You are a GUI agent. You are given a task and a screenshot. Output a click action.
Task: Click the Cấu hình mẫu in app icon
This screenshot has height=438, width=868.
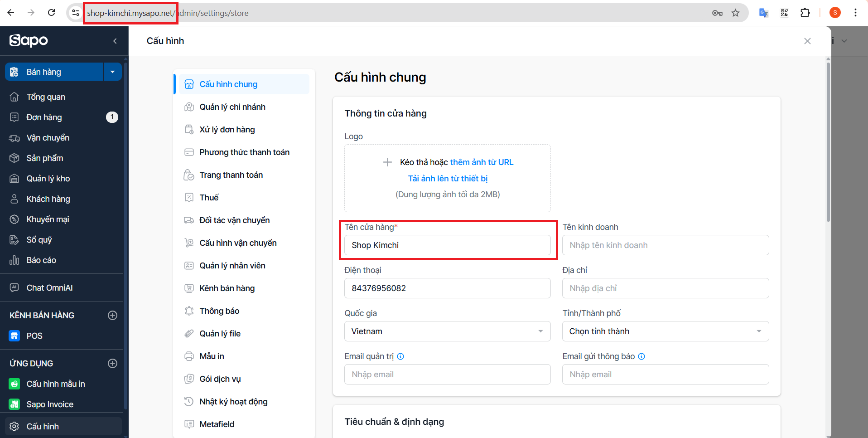coord(14,384)
